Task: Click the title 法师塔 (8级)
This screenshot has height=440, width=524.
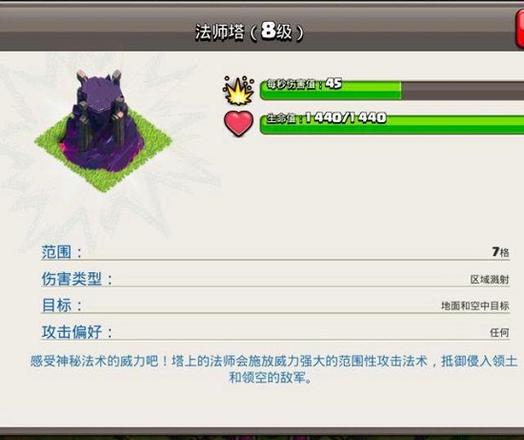Action: (249, 32)
